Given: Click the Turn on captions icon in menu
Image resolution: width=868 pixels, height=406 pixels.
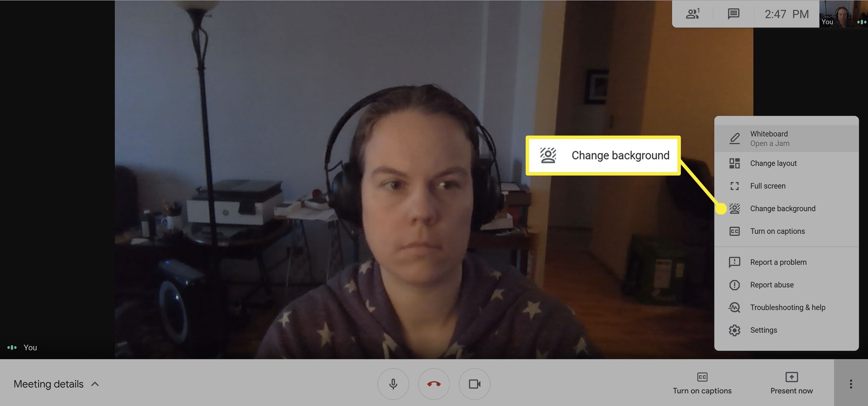Looking at the screenshot, I should click(x=734, y=231).
